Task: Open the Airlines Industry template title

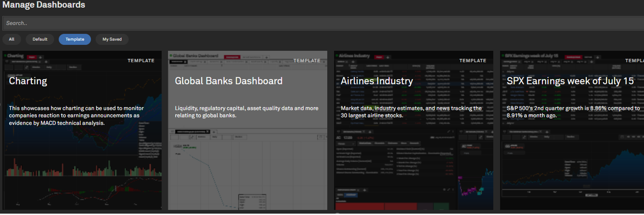Action: coord(377,81)
